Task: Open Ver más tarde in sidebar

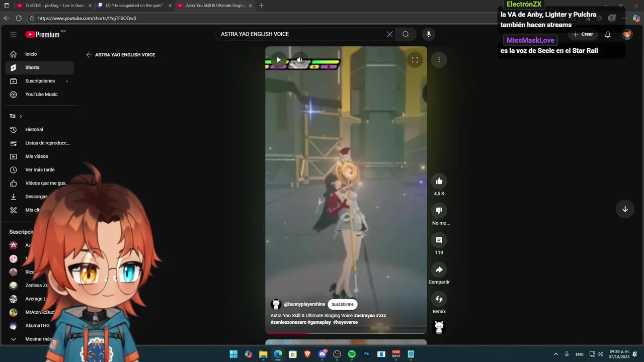Action: (x=39, y=170)
